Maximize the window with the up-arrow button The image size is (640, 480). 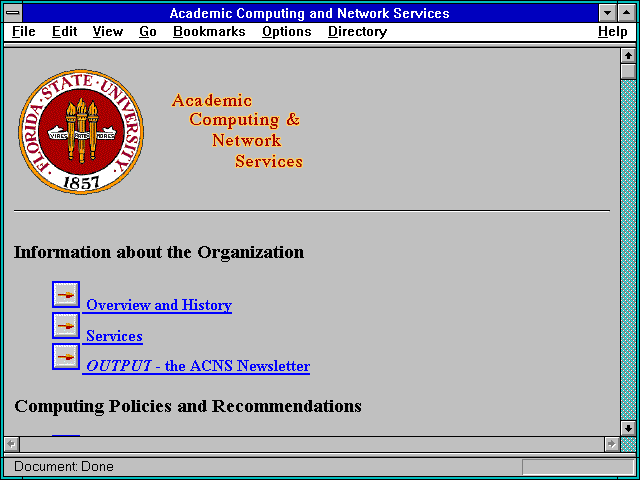coord(627,13)
